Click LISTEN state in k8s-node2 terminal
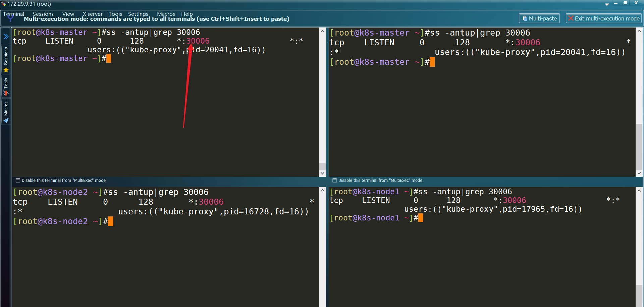The height and width of the screenshot is (307, 644). click(x=63, y=202)
